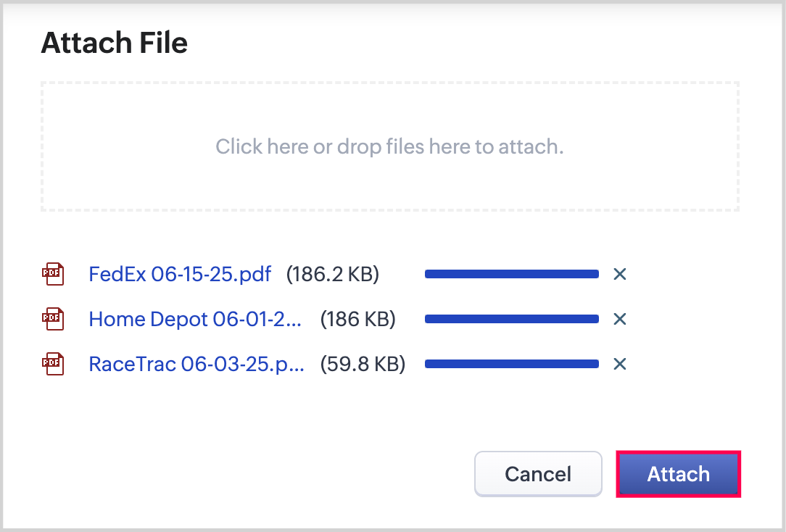Image resolution: width=786 pixels, height=532 pixels.
Task: Remove the FedEx 06-15-25.pdf attachment
Action: coord(619,274)
